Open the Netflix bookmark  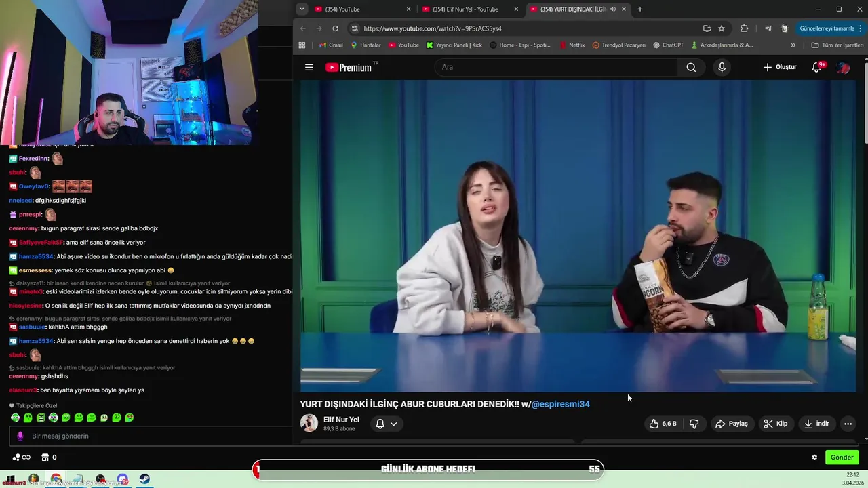tap(572, 45)
